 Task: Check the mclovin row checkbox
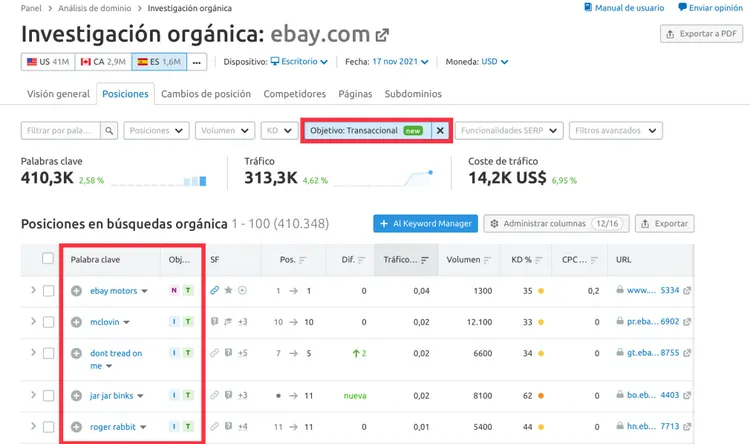tap(48, 322)
